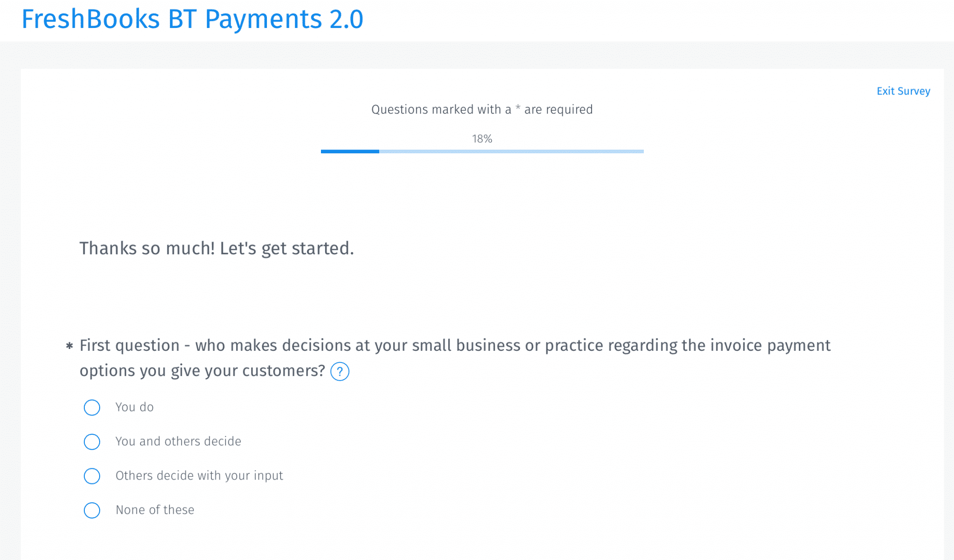Click the required asterisk beside first question

coord(69,346)
